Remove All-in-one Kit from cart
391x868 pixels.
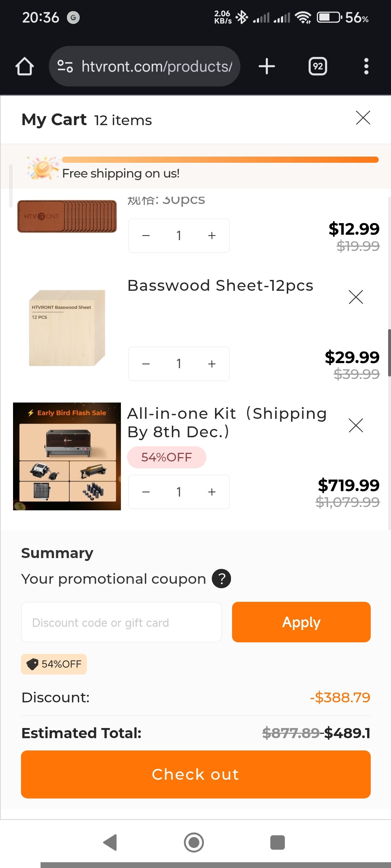[356, 425]
